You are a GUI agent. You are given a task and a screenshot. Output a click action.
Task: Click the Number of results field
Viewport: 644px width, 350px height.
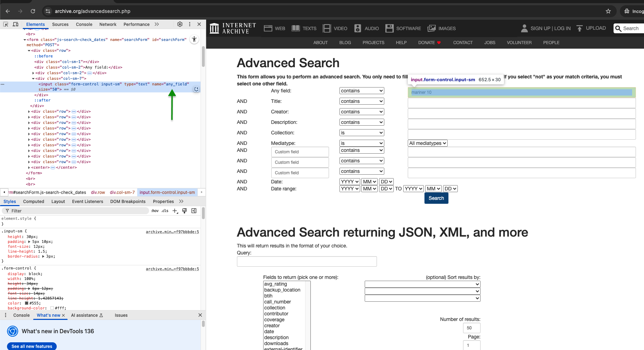(x=471, y=328)
